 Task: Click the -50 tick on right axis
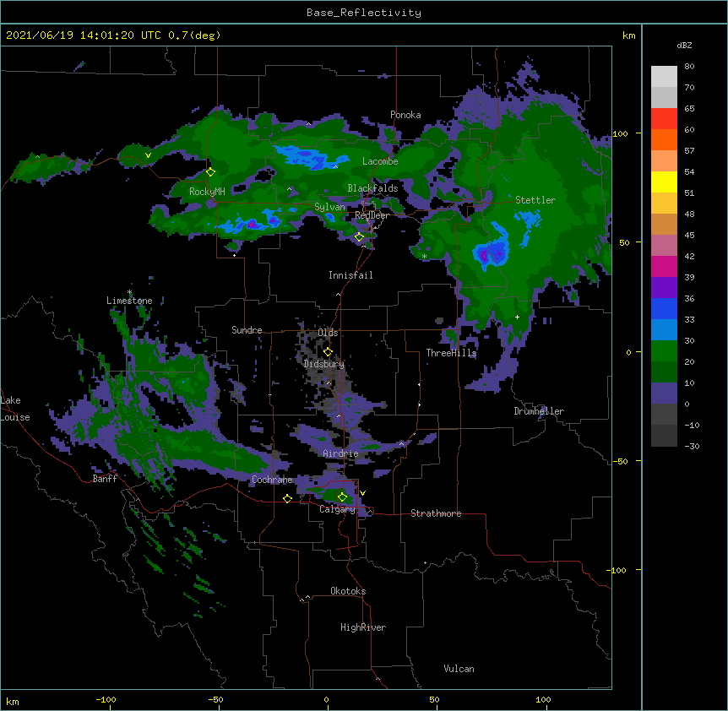[x=620, y=461]
